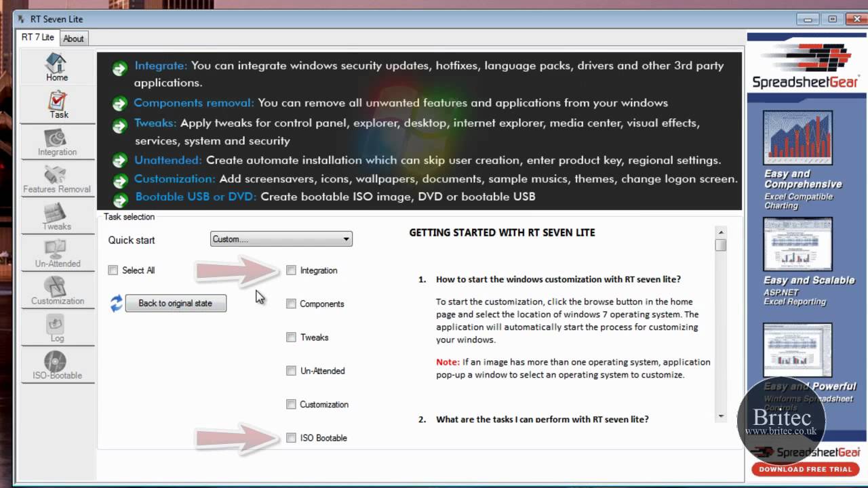Switch to the About tab

(73, 39)
